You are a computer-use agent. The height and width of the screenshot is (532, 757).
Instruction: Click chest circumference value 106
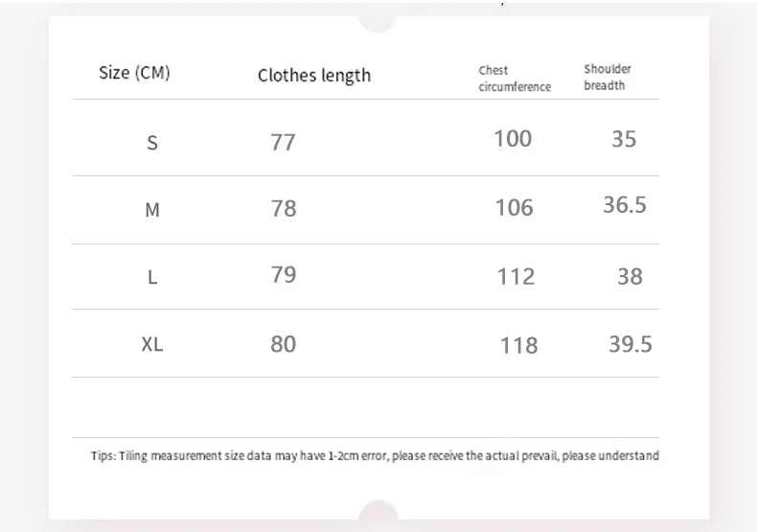coord(514,207)
